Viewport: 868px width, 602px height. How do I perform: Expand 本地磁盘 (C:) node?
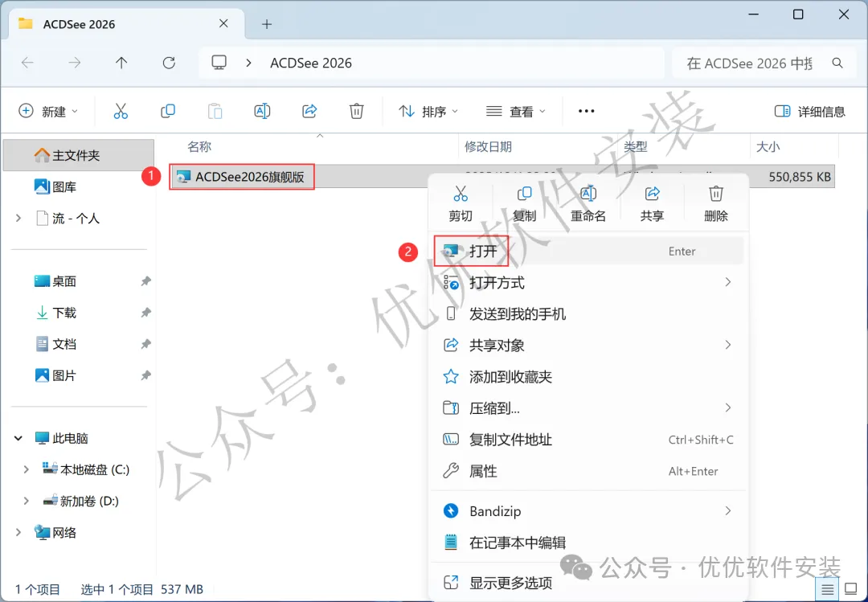coord(26,469)
